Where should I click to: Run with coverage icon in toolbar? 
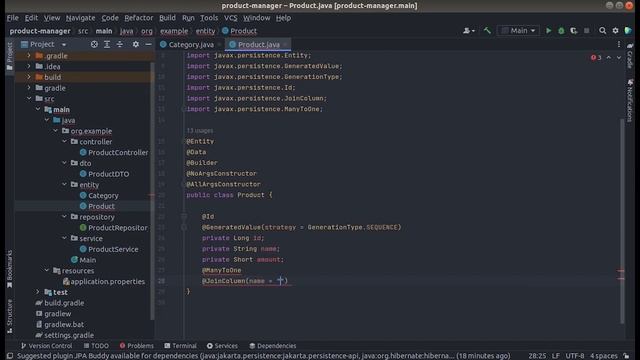[x=574, y=31]
